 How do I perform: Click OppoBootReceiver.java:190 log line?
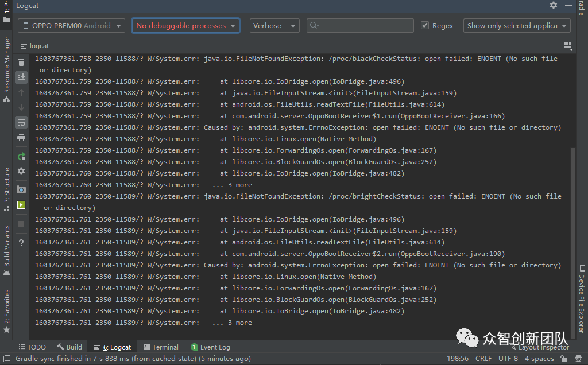[x=270, y=254]
